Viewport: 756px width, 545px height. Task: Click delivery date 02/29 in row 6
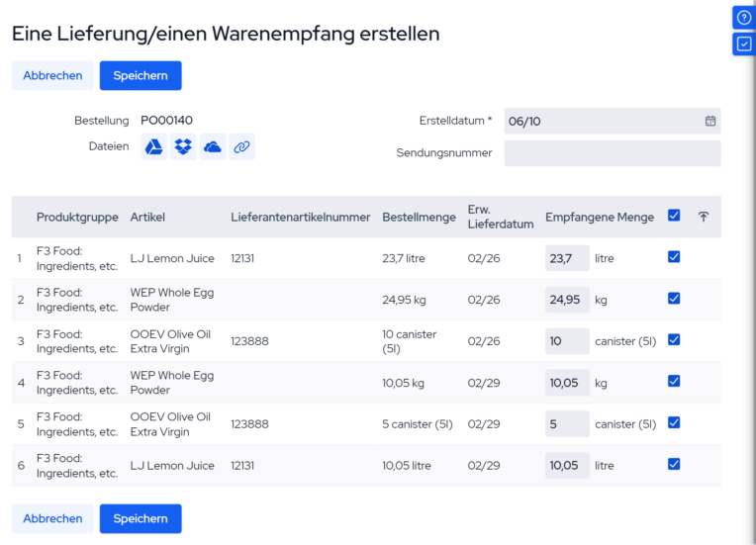(x=484, y=466)
